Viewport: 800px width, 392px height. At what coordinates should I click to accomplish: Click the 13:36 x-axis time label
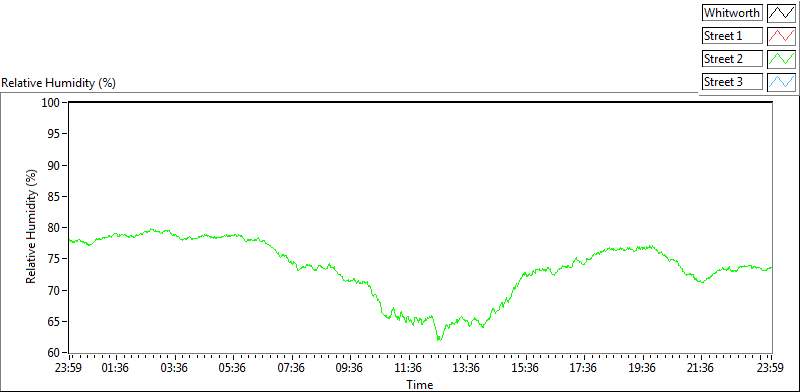tap(466, 368)
